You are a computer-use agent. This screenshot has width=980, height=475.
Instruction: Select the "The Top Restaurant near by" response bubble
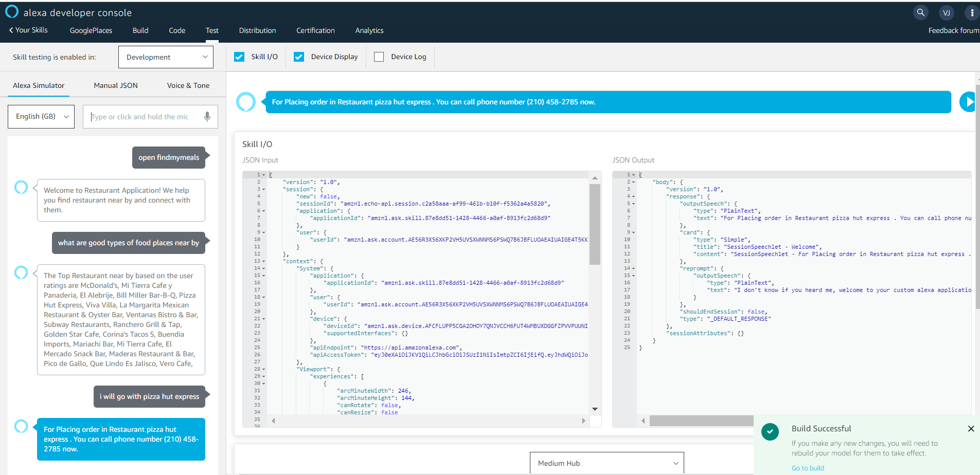click(121, 320)
